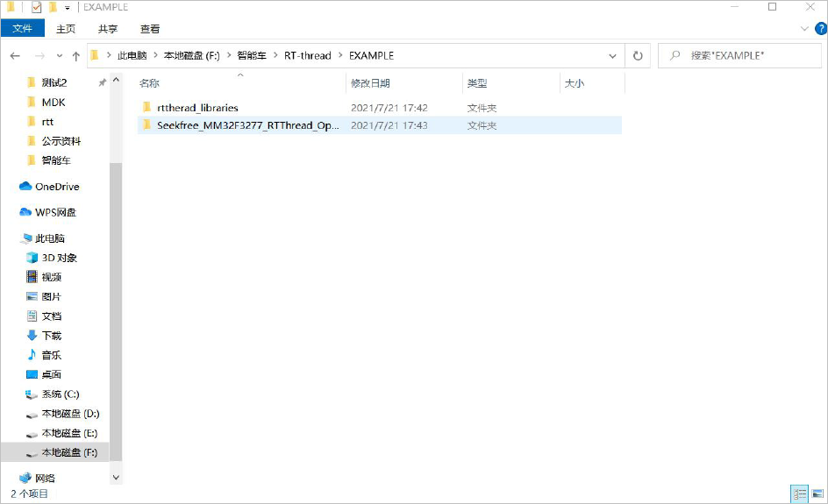Open 桌面 in navigation pane
Screen dimensions: 828x504
point(51,374)
